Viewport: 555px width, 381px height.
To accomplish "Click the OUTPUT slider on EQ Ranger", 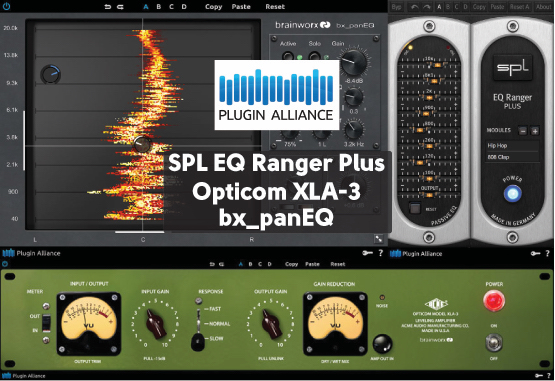I will [x=429, y=194].
